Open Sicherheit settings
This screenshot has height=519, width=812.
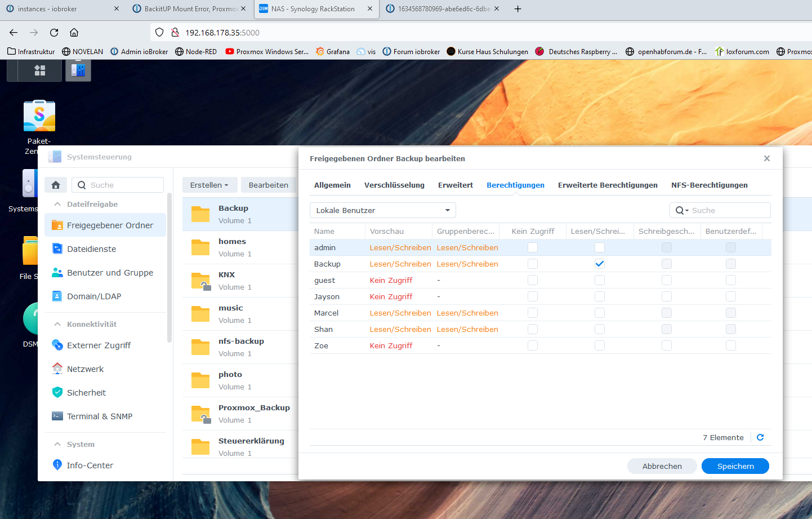click(105, 392)
